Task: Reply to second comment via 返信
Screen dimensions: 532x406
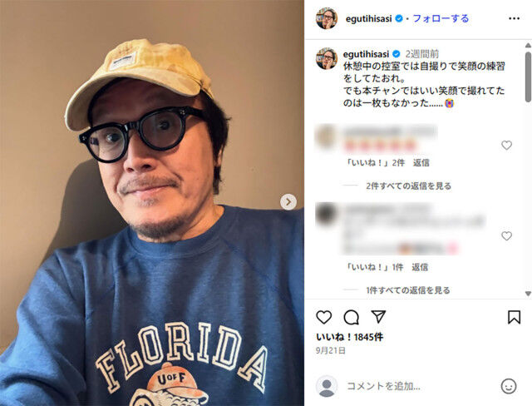Action: 420,267
